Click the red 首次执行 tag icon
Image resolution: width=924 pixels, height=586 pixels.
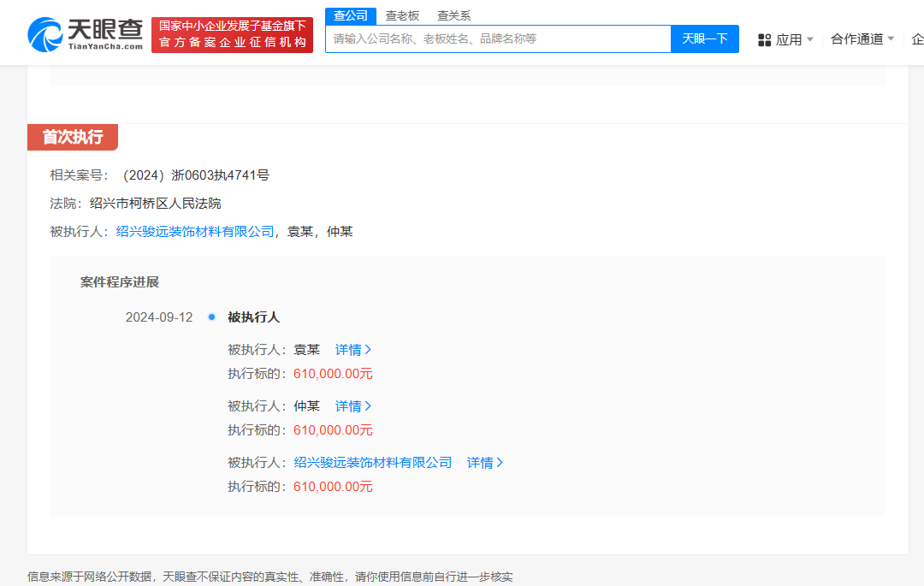pyautogui.click(x=73, y=137)
